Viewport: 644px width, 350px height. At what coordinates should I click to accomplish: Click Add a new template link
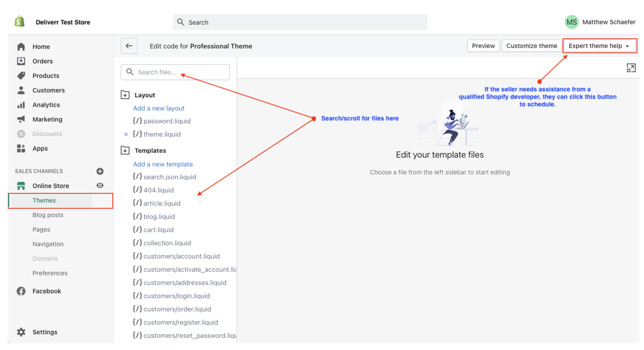[x=163, y=164]
